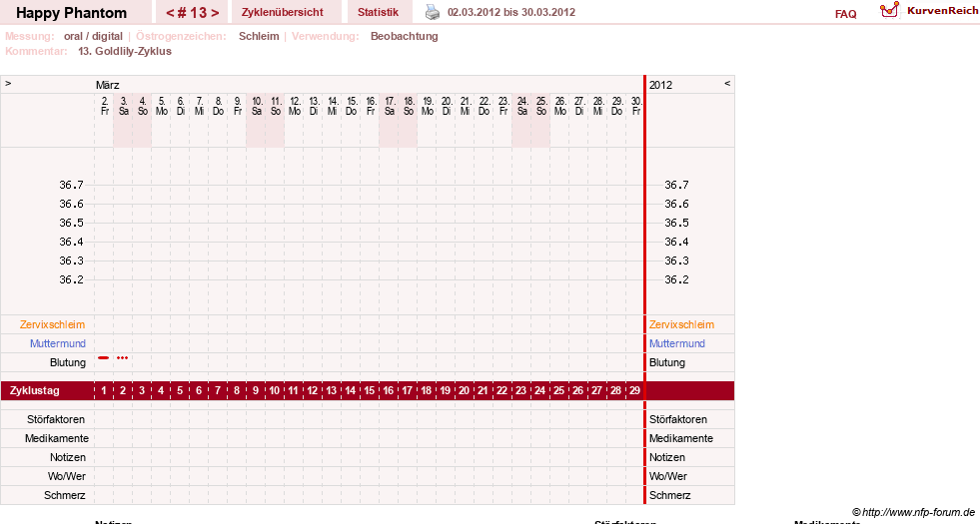
Task: Click the left Störfaktoren row label
Action: (x=56, y=419)
